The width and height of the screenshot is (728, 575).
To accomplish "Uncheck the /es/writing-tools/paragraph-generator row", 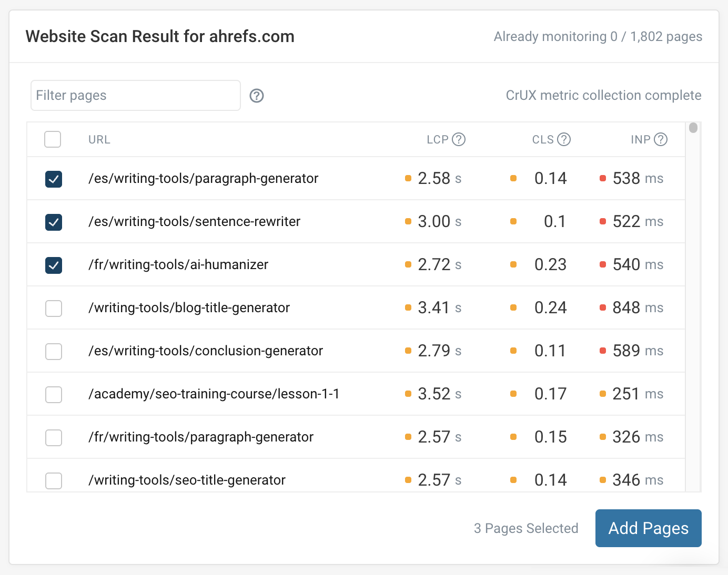I will click(54, 179).
